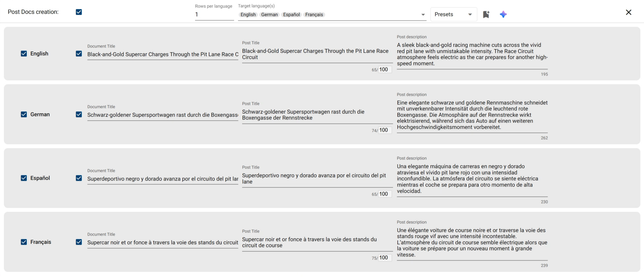The image size is (644, 277).
Task: Uncheck the English language checkbox
Action: [x=24, y=54]
